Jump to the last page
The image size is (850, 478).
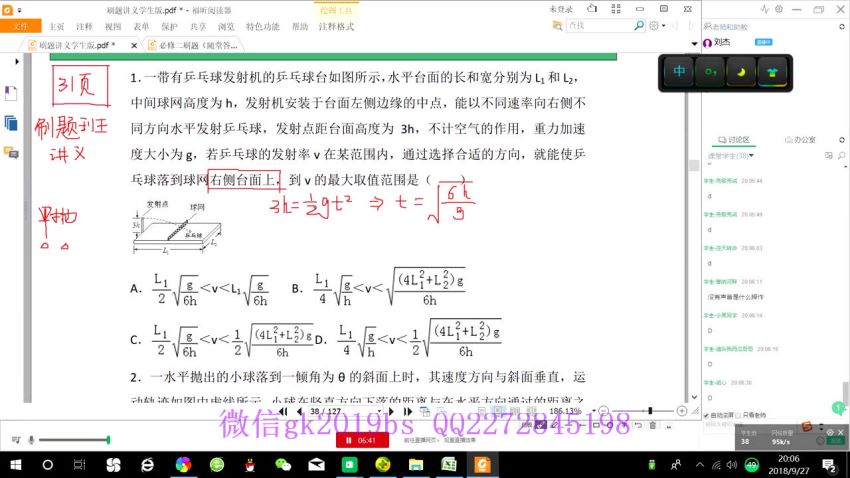pos(408,411)
